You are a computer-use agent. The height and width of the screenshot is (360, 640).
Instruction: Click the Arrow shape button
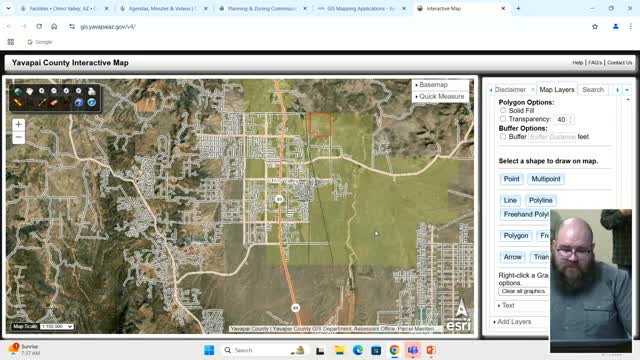pos(512,257)
